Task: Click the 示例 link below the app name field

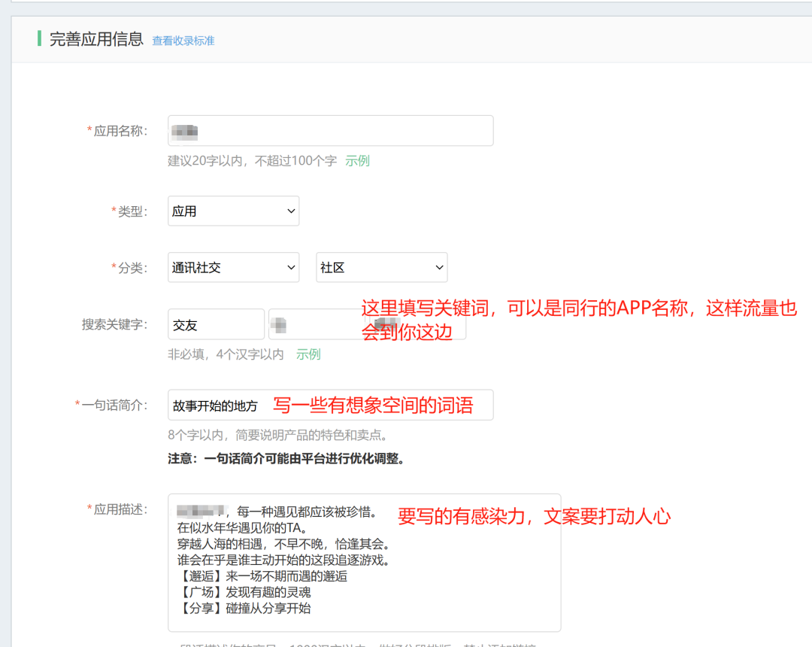Action: [357, 160]
